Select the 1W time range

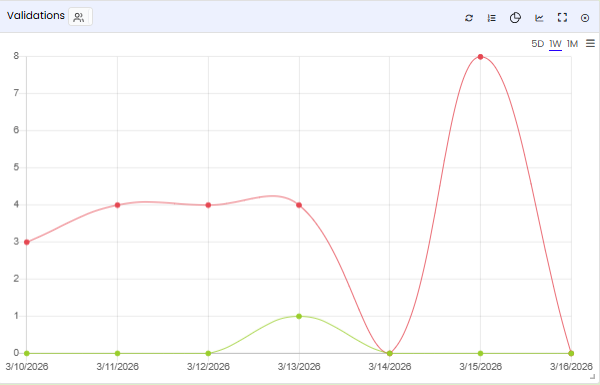(x=555, y=44)
